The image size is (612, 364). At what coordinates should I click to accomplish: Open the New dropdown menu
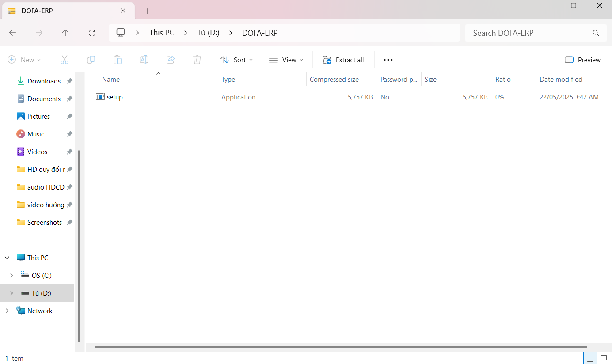coord(24,60)
